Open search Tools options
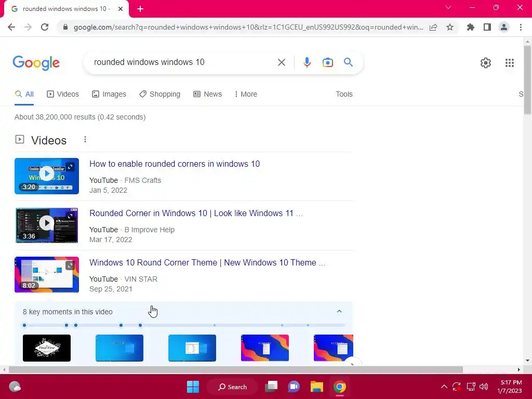The image size is (532, 399). pyautogui.click(x=344, y=95)
